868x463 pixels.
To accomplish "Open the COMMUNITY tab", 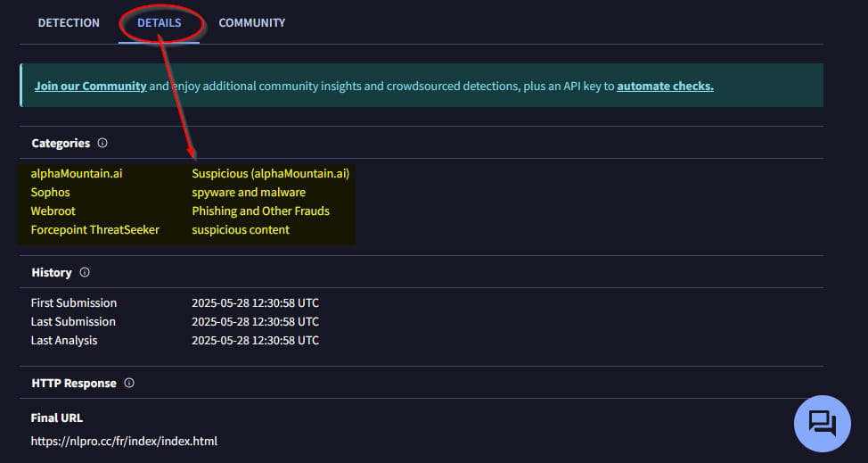I will (x=252, y=22).
